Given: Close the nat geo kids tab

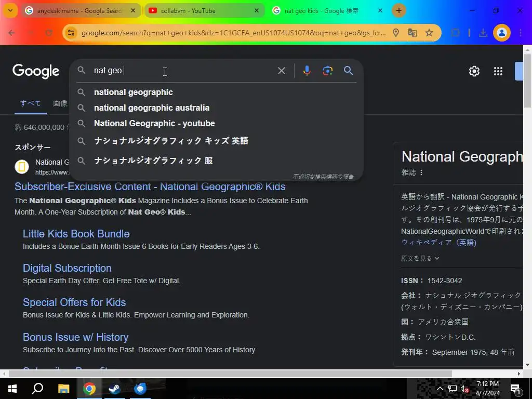Looking at the screenshot, I should (x=380, y=10).
